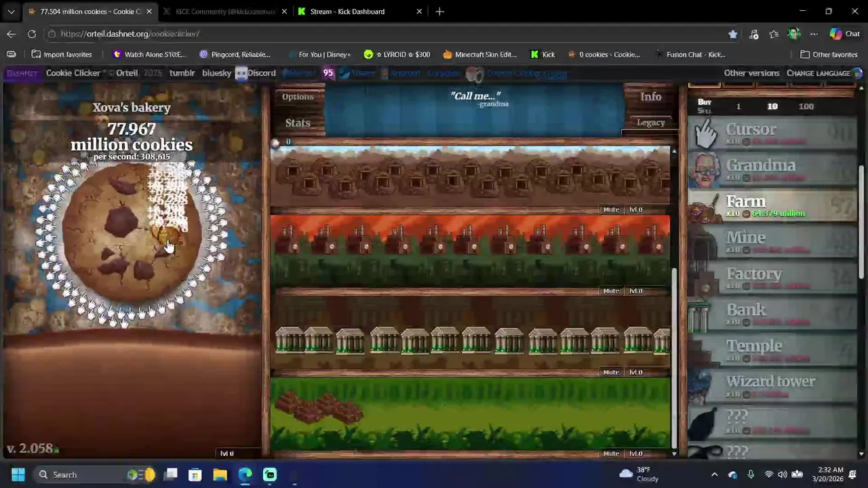Expand the Other versions menu
The image size is (868, 488).
pyautogui.click(x=751, y=73)
